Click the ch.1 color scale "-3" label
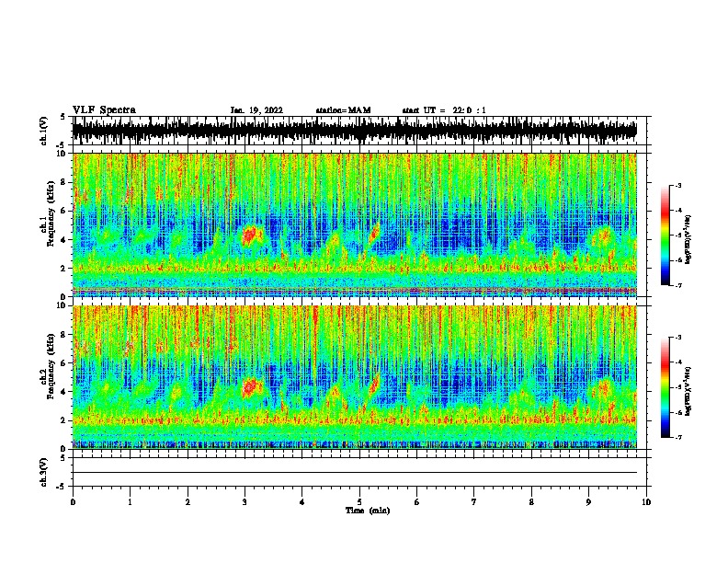 [678, 186]
